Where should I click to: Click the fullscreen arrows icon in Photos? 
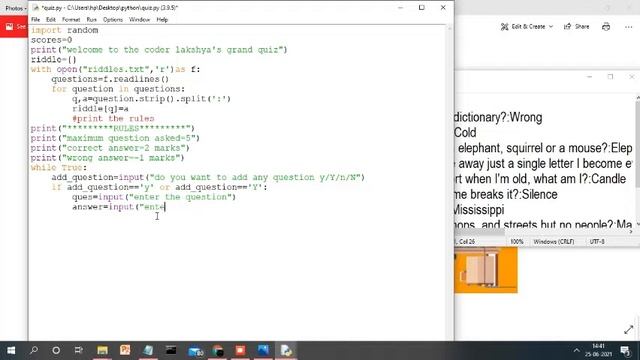[x=629, y=329]
